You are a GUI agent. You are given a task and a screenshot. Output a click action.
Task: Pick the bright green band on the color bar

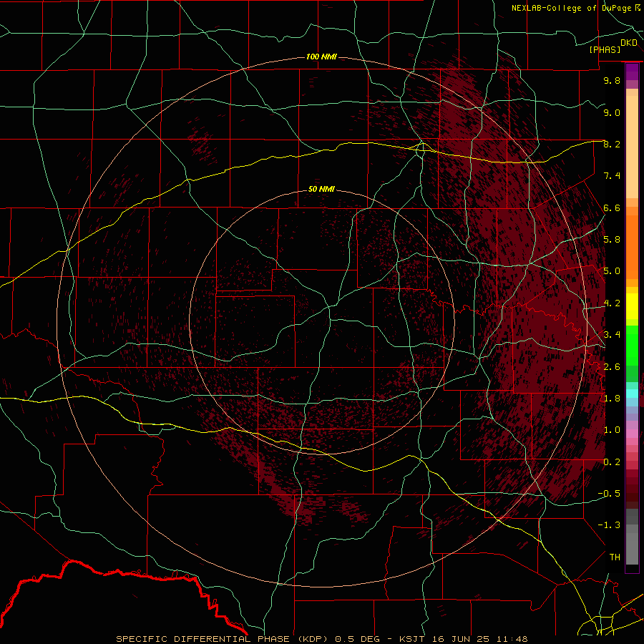632,346
